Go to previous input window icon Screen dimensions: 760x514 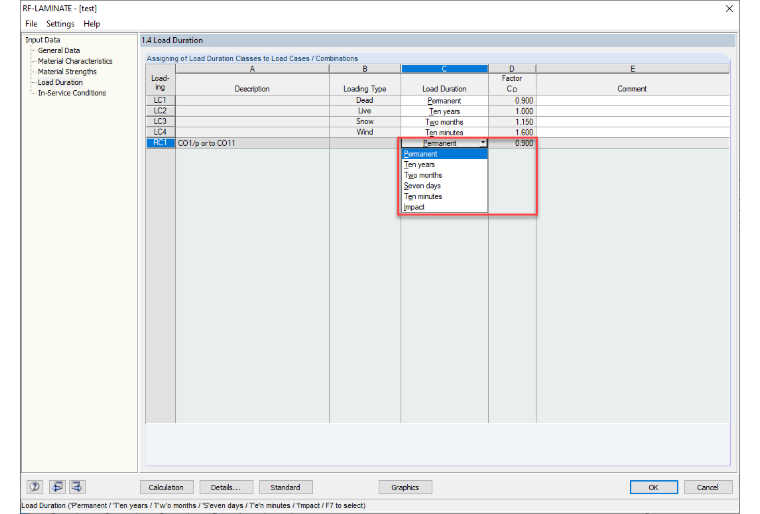pos(57,486)
